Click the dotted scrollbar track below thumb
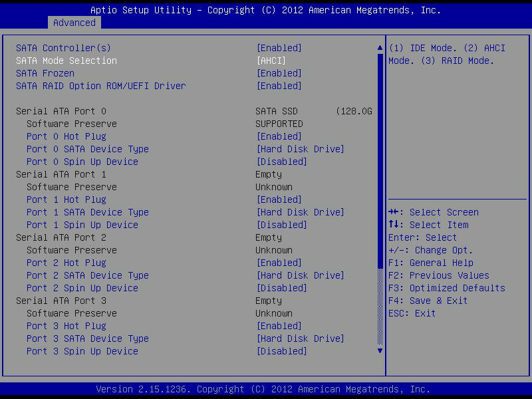The height and width of the screenshot is (399, 532). [x=380, y=307]
